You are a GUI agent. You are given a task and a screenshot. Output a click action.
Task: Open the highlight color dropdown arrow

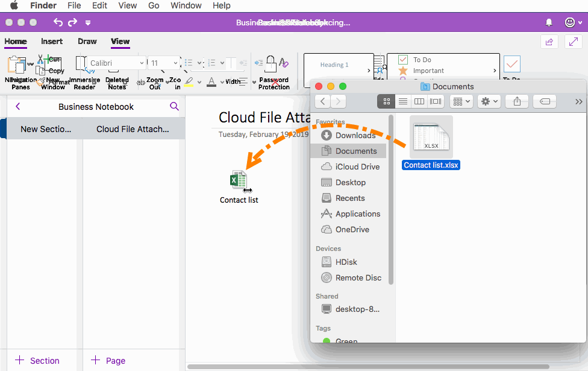(199, 82)
